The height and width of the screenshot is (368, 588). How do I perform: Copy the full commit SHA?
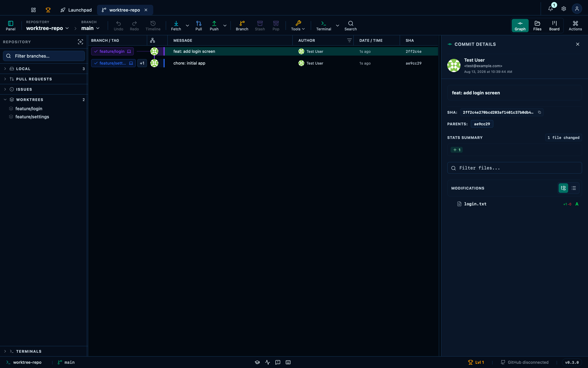(539, 112)
